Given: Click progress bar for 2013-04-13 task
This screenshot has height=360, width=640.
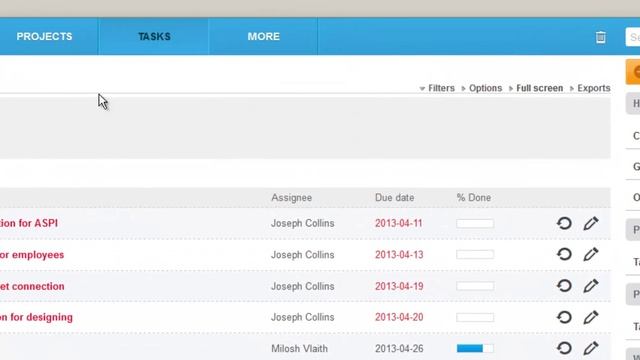Looking at the screenshot, I should tap(475, 255).
